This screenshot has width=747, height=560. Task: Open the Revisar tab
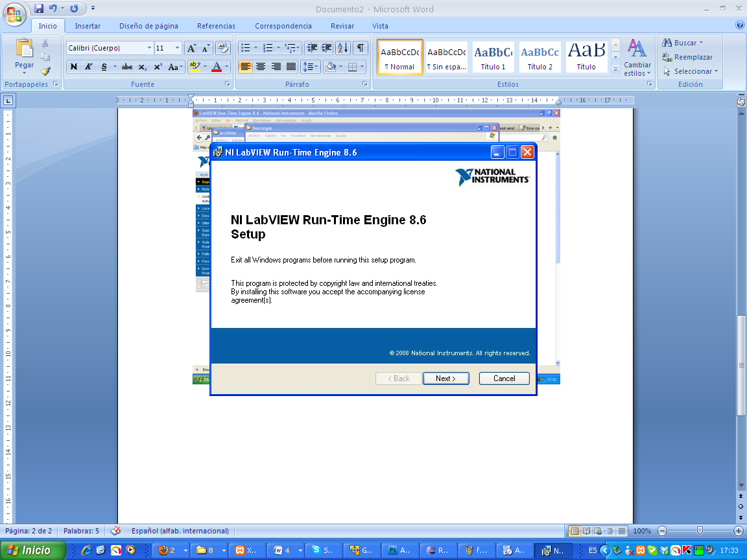coord(342,26)
